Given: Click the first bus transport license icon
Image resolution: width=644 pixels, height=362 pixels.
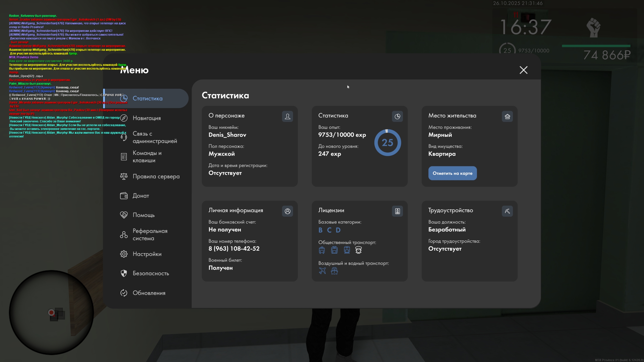Looking at the screenshot, I should [322, 250].
